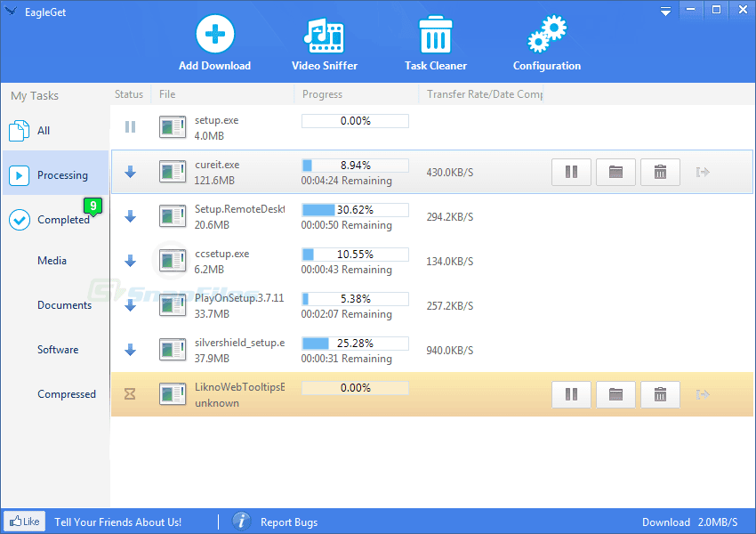Viewport: 756px width, 534px height.
Task: Delete the cureit.exe download task
Action: (660, 172)
